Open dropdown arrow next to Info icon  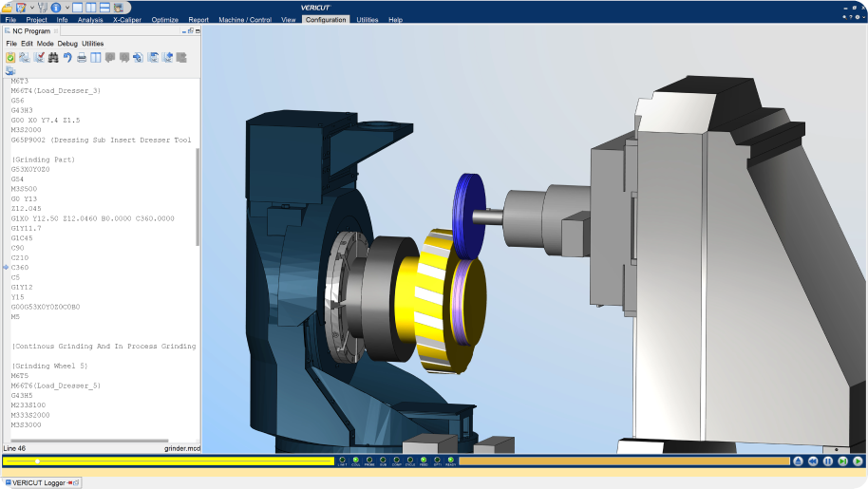tap(66, 8)
